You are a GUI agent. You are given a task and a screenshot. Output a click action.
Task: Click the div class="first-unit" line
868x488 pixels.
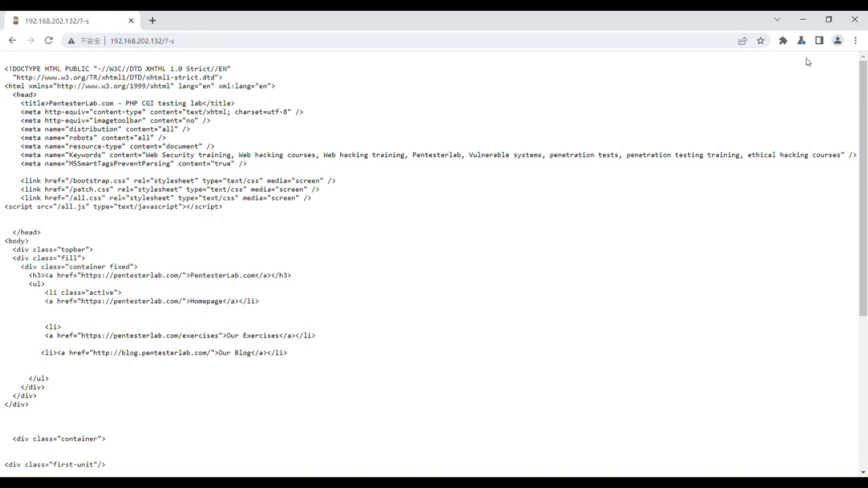click(x=55, y=465)
